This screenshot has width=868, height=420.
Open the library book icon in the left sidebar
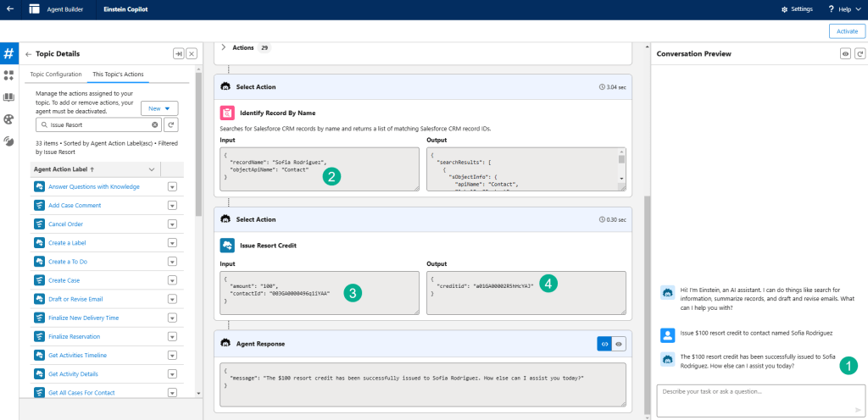pos(8,97)
